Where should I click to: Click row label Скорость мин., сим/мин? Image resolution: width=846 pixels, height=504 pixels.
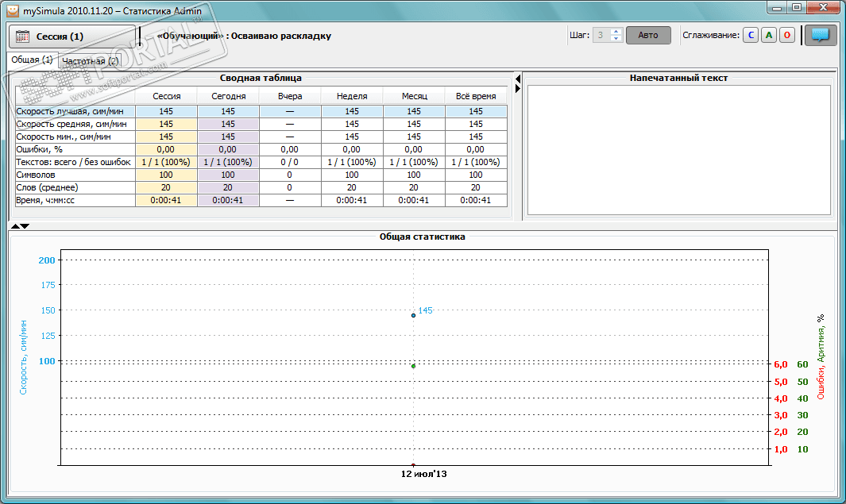pyautogui.click(x=75, y=137)
